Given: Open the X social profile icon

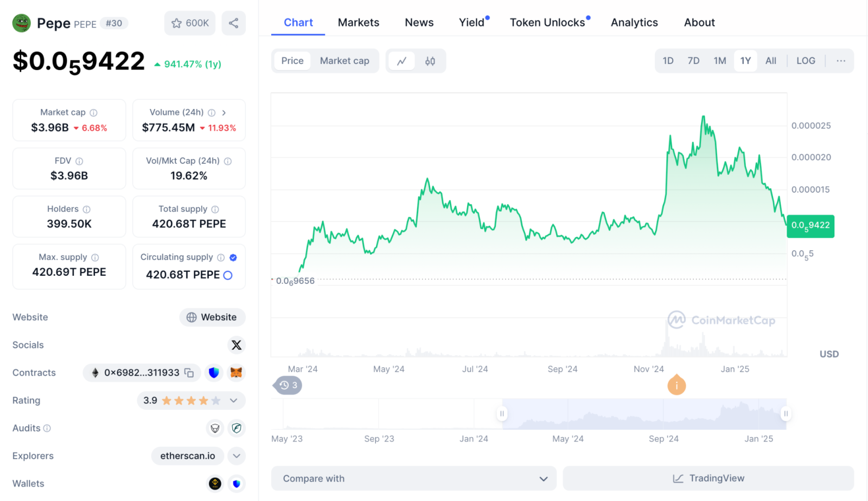Looking at the screenshot, I should click(x=237, y=345).
